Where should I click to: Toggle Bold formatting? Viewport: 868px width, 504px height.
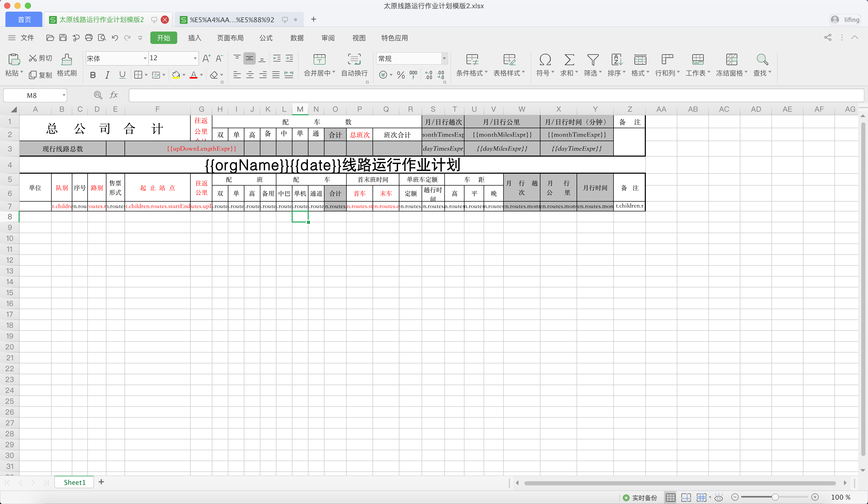[93, 75]
